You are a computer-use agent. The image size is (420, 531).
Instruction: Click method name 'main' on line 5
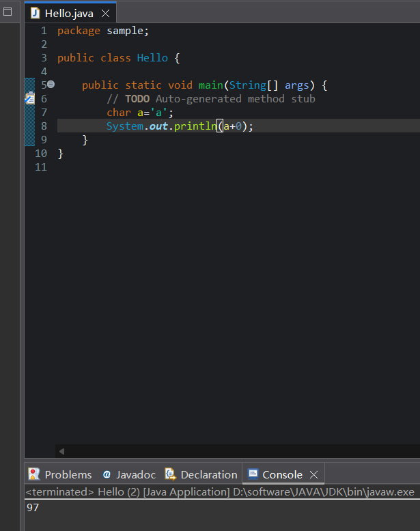pos(211,85)
